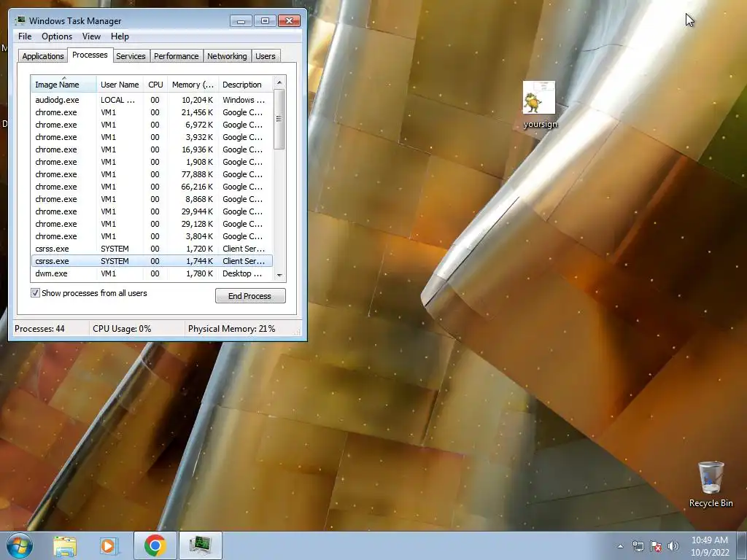747x560 pixels.
Task: Click the Processes: 44 status text
Action: pyautogui.click(x=39, y=329)
